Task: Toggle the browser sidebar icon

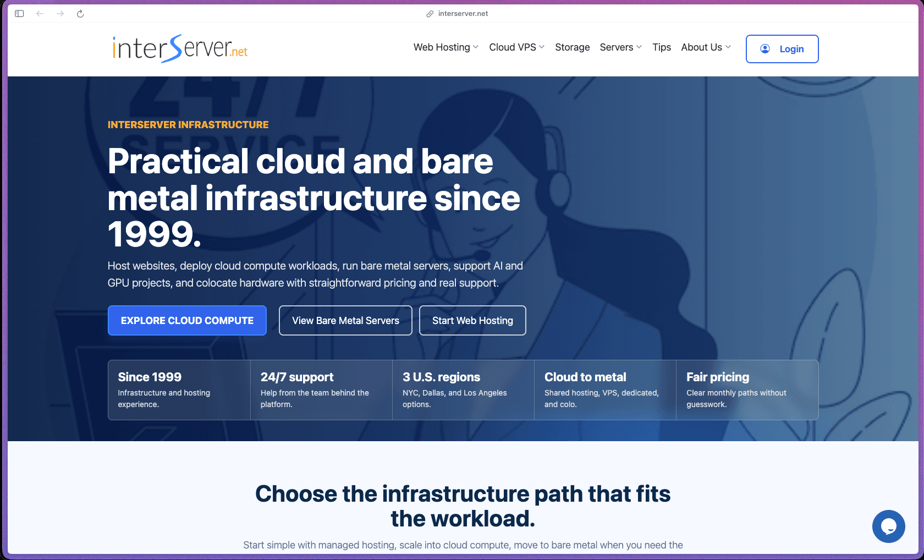Action: [19, 14]
